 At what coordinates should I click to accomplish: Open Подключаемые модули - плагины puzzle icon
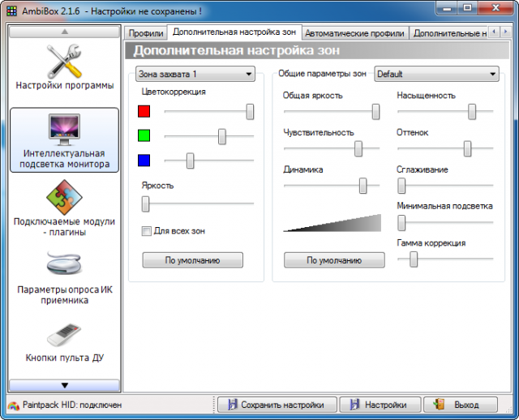[x=64, y=197]
